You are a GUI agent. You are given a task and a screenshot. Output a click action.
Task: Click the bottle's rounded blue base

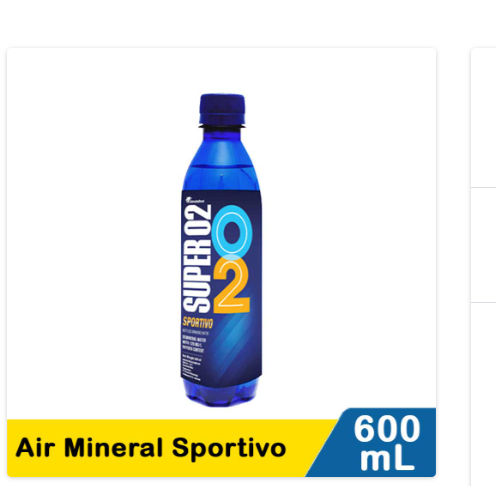(x=221, y=394)
